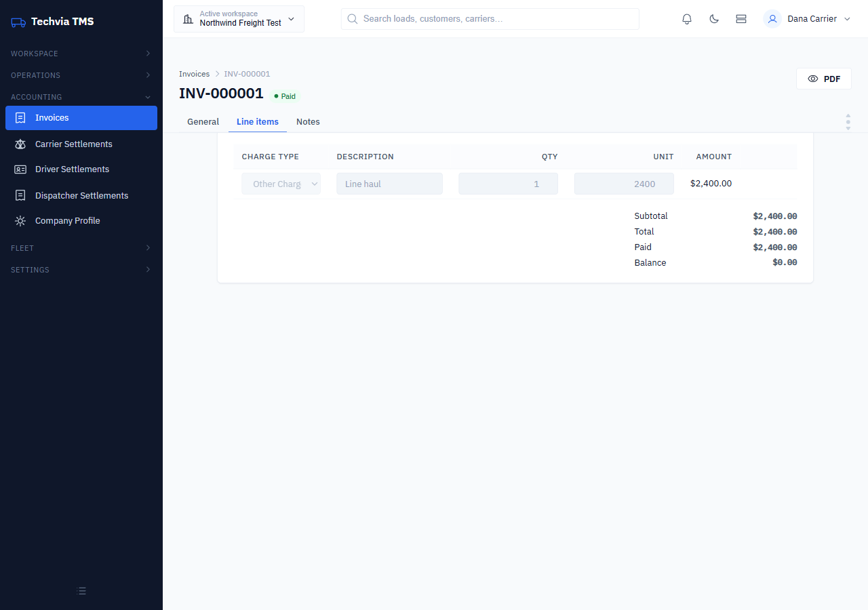Click the Unit column header
868x610 pixels.
[x=663, y=157]
